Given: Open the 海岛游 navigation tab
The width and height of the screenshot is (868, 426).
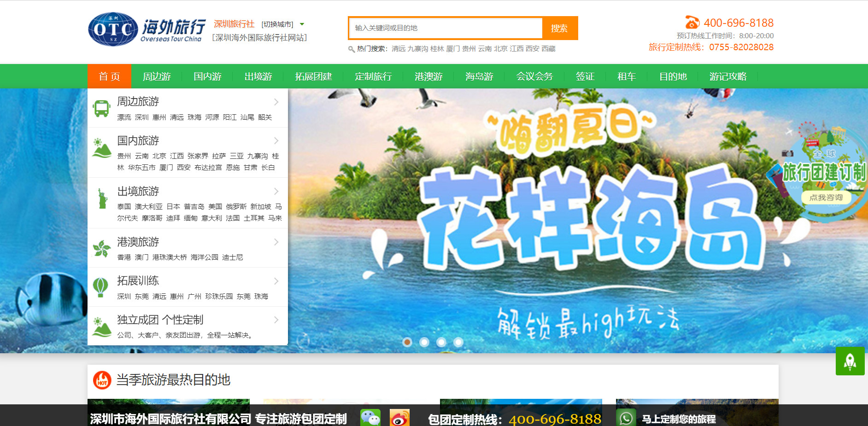Looking at the screenshot, I should 479,76.
